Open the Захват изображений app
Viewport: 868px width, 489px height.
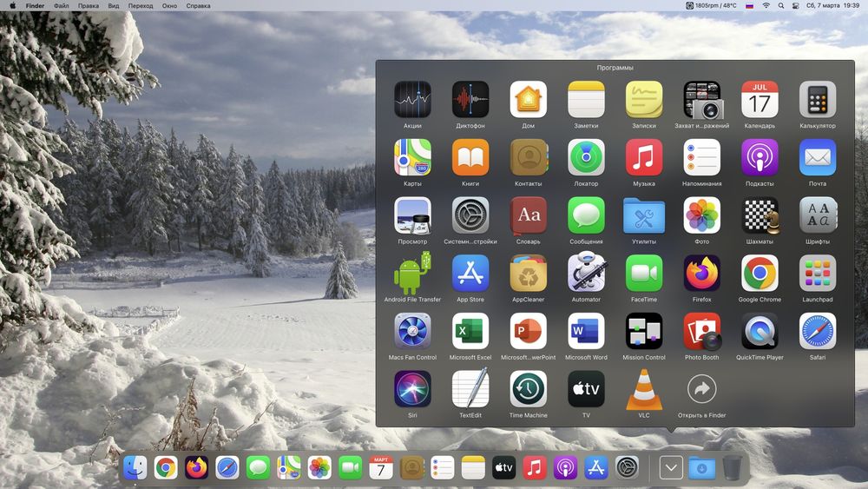pyautogui.click(x=701, y=100)
